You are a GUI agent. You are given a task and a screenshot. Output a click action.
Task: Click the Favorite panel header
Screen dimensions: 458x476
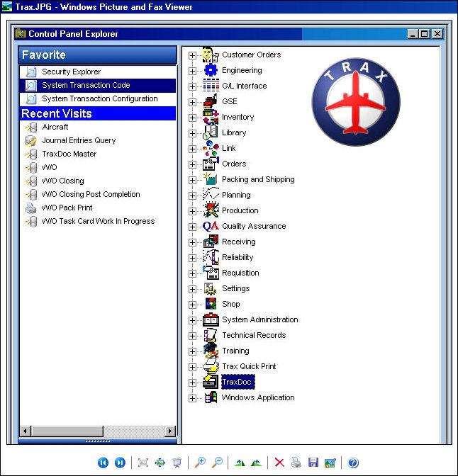(98, 55)
